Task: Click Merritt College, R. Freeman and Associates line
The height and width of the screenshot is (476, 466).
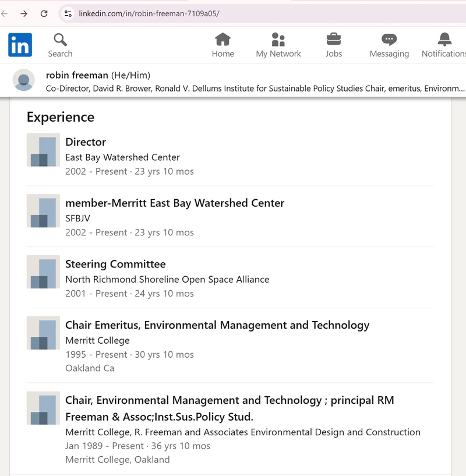Action: (x=243, y=432)
